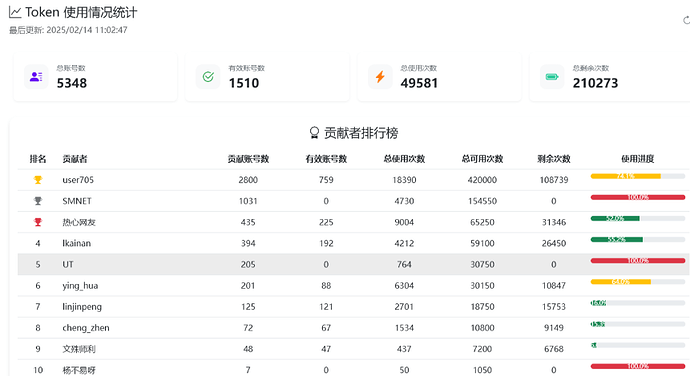Click the 剩余次数 column header
Screen dimensions: 690x376
click(x=554, y=159)
